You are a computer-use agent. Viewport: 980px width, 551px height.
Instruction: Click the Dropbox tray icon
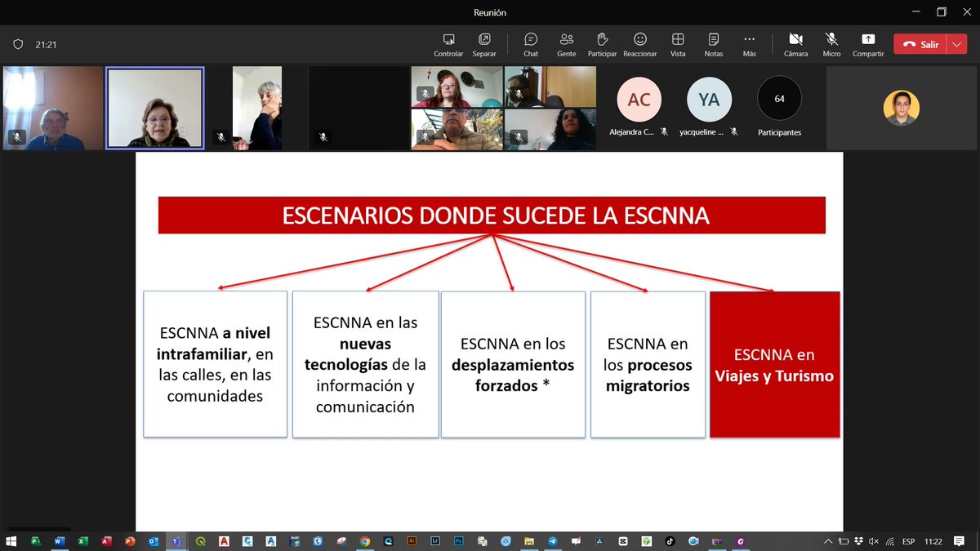pos(859,541)
